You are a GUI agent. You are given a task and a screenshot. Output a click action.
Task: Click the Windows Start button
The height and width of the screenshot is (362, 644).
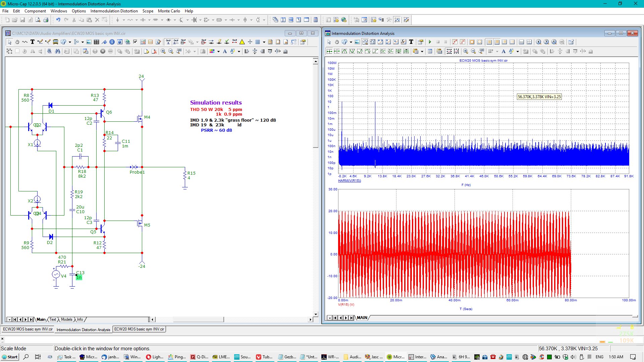(x=10, y=357)
